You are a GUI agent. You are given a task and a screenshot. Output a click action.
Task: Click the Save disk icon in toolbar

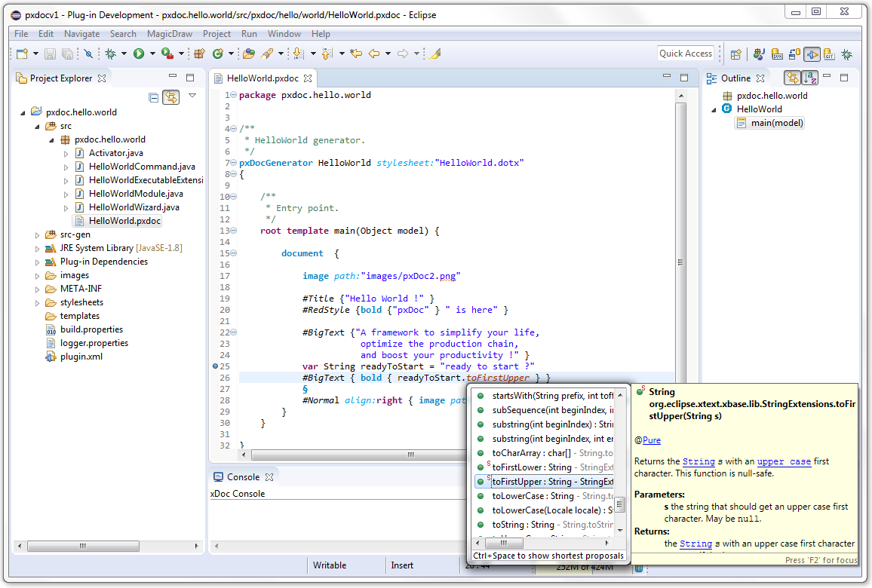(x=50, y=54)
